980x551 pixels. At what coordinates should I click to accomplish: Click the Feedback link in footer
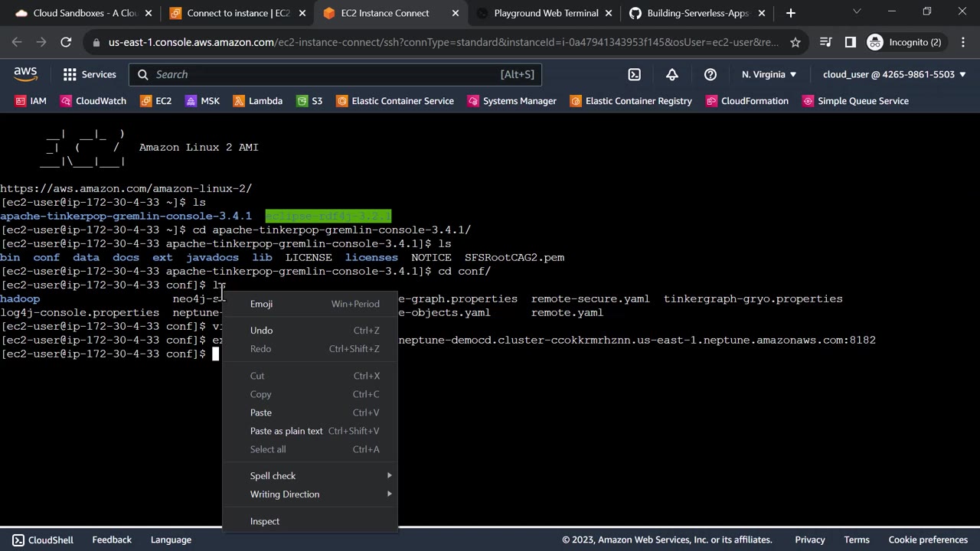point(112,540)
